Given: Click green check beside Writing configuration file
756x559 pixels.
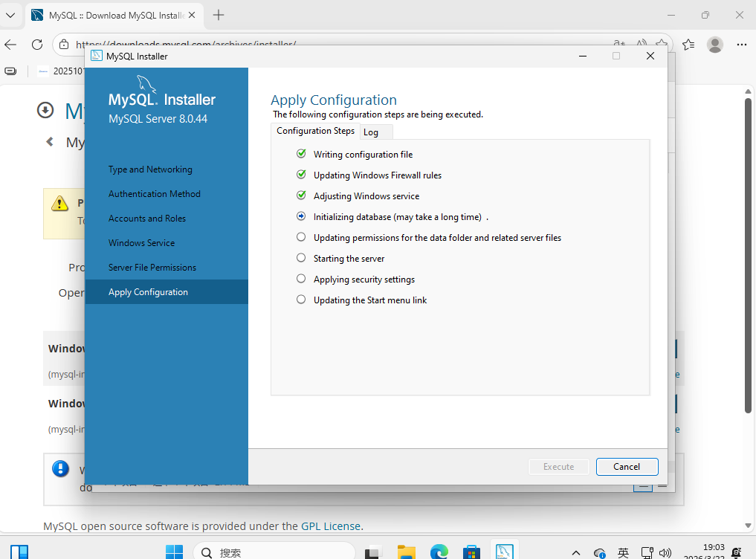Looking at the screenshot, I should pos(301,153).
